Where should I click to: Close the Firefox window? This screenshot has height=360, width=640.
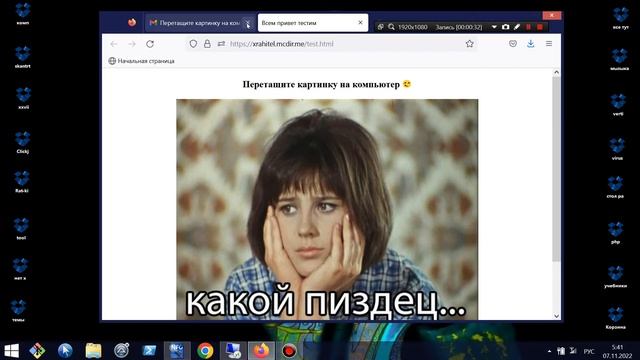click(x=552, y=15)
